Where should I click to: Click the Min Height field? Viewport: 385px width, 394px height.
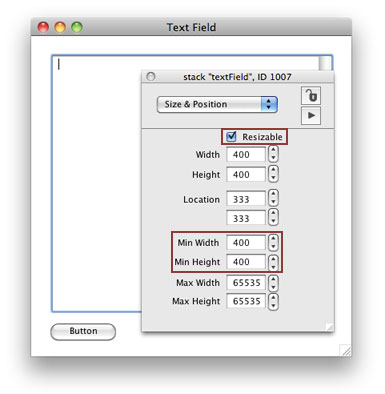[x=246, y=262]
